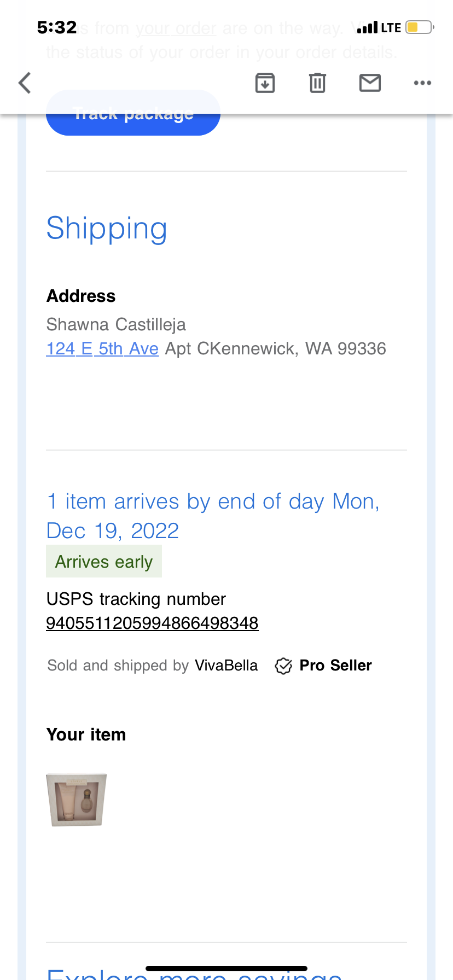Tap the Pro Seller verification badge icon
Image resolution: width=453 pixels, height=980 pixels.
coord(283,666)
